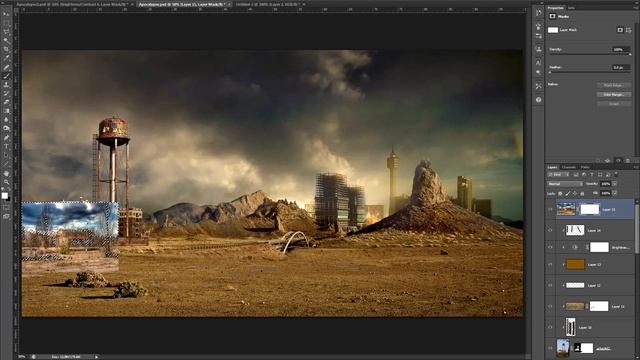Select the Eyedropper tool
Viewport: 640px width, 360px height.
pyautogui.click(x=6, y=58)
